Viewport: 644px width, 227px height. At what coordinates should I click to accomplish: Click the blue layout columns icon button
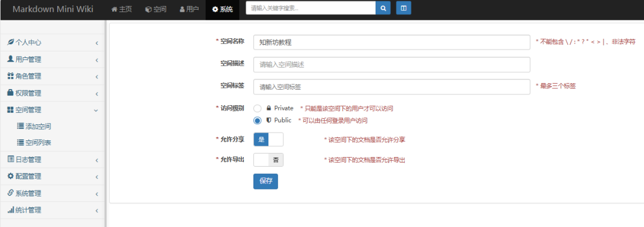point(403,8)
